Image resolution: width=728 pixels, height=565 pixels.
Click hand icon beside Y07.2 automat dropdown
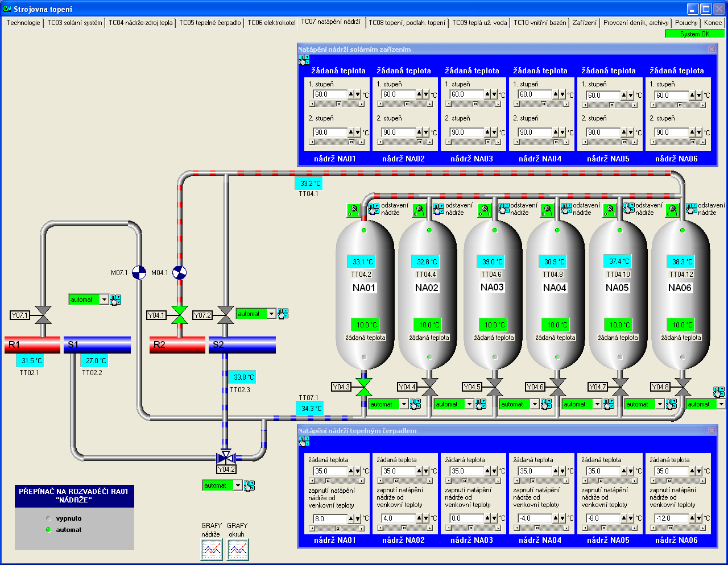[283, 314]
